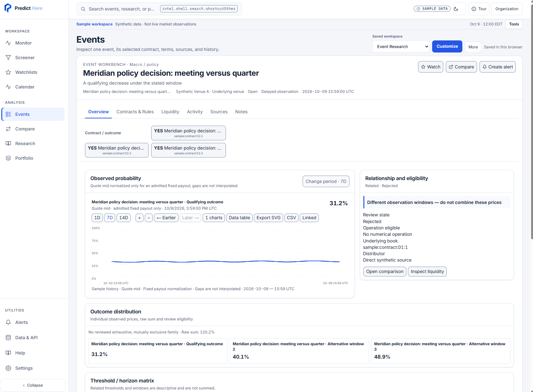Open Help under Utilities

(x=33, y=353)
